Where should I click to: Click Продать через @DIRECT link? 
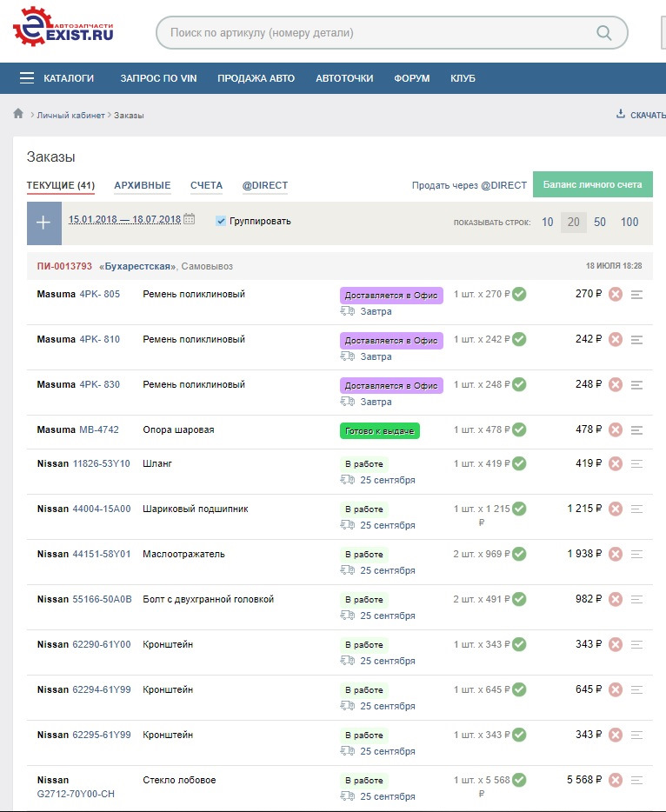[x=470, y=185]
